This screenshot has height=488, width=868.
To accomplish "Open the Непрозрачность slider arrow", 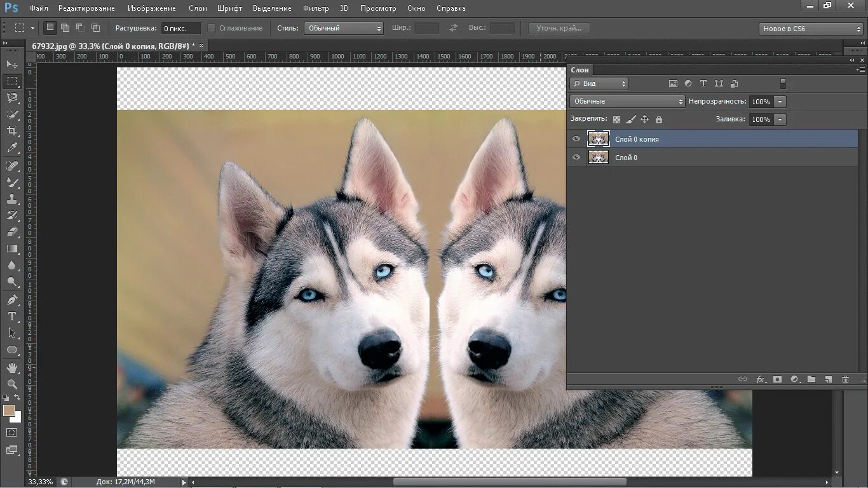I will pyautogui.click(x=780, y=102).
